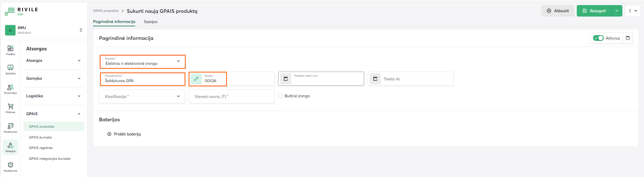
Task: Expand the Logistika menu section
Action: (53, 96)
